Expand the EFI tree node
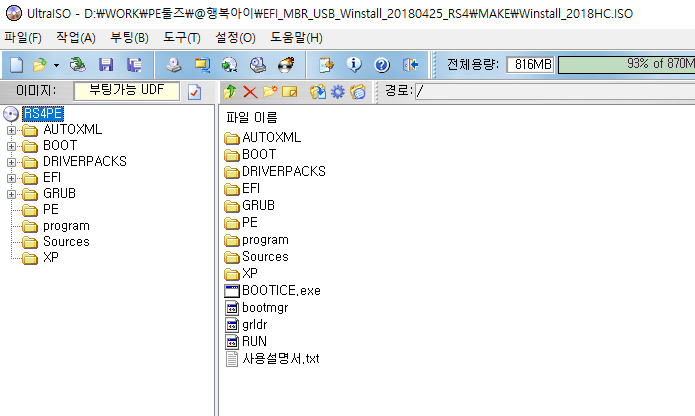The image size is (695, 416). click(x=12, y=178)
